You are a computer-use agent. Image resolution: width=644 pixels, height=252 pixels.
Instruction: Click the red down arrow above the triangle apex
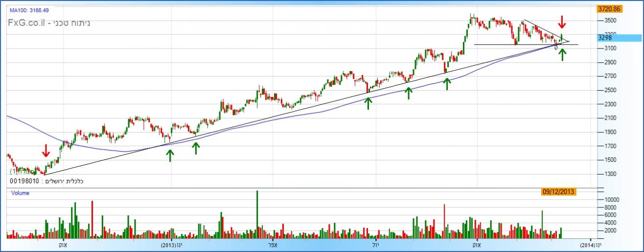562,22
